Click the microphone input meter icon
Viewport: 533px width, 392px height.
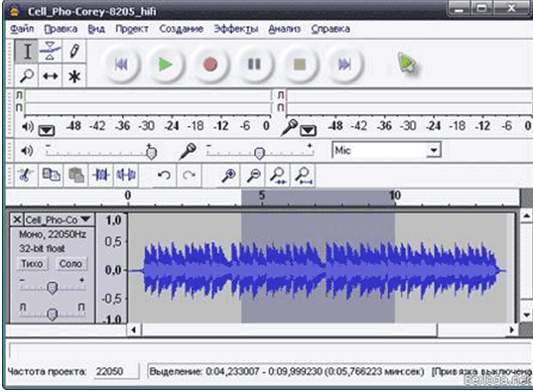(290, 127)
